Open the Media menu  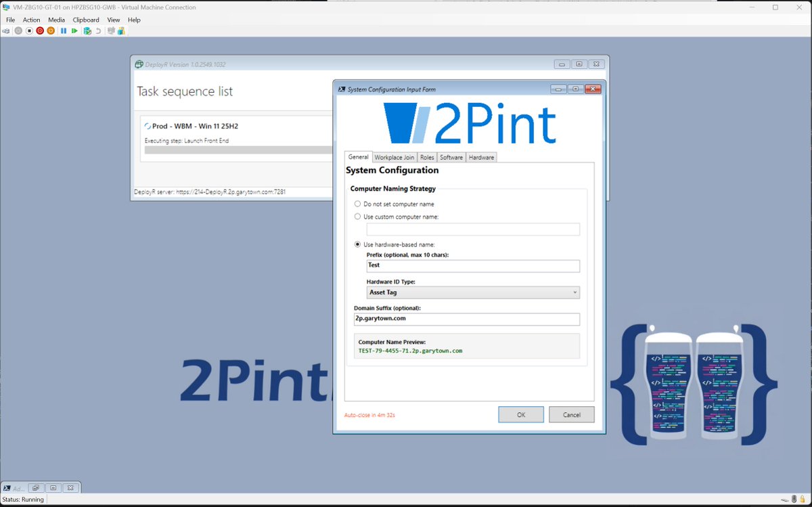[x=56, y=20]
